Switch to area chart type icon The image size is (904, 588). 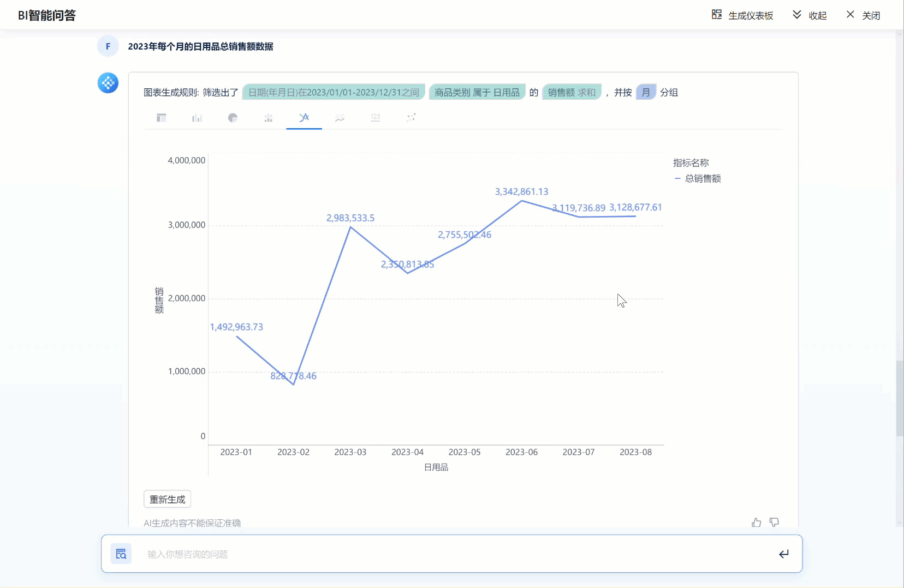(340, 118)
